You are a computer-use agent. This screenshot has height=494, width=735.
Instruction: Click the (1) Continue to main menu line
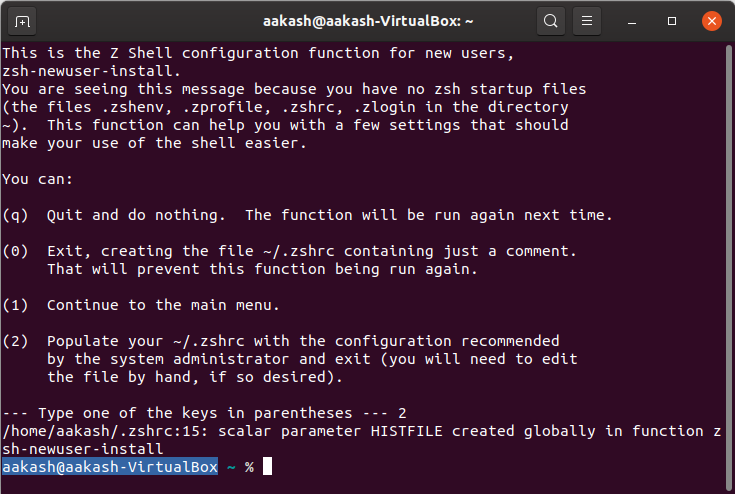pos(155,305)
